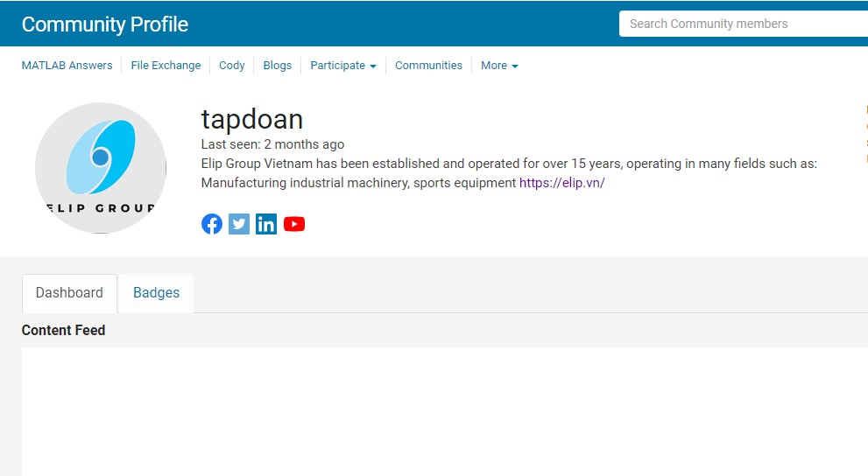
Task: Open the Blogs navigation link
Action: (x=278, y=66)
